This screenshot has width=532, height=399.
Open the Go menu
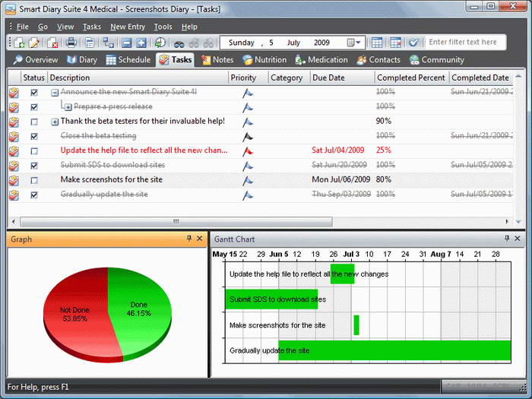[43, 27]
